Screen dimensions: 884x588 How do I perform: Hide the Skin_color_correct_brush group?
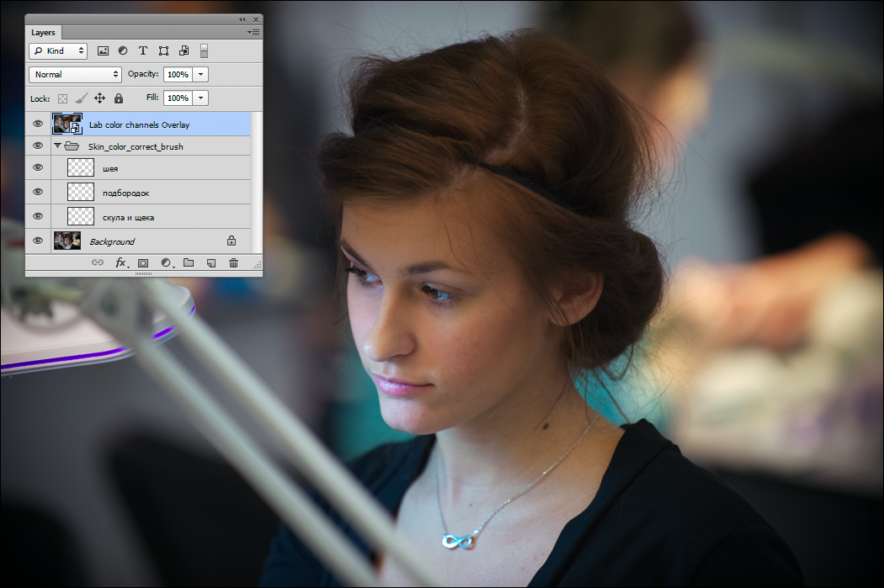tap(38, 146)
